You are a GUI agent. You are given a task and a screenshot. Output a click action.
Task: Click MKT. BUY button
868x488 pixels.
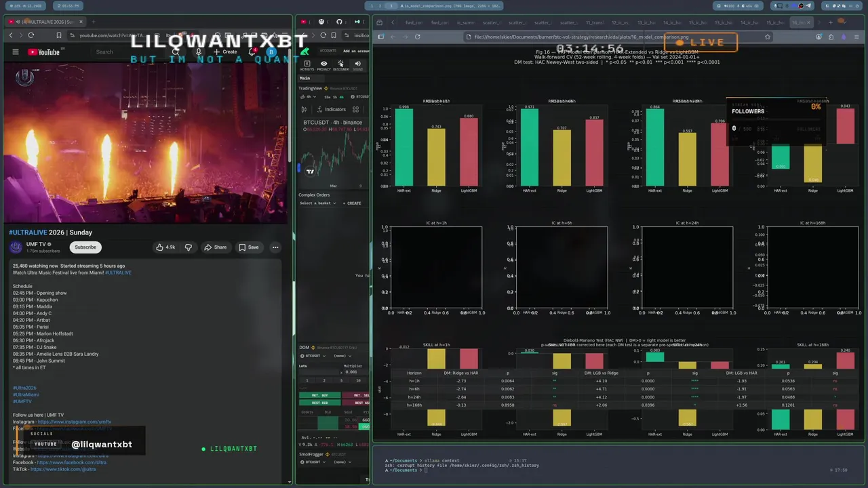[320, 395]
